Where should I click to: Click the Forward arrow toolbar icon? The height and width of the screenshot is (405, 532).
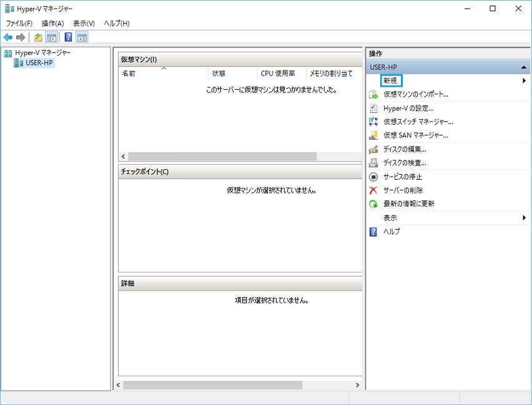[21, 37]
